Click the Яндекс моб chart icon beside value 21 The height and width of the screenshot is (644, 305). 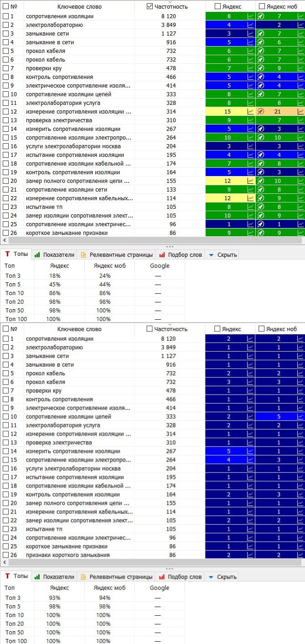[x=300, y=111]
